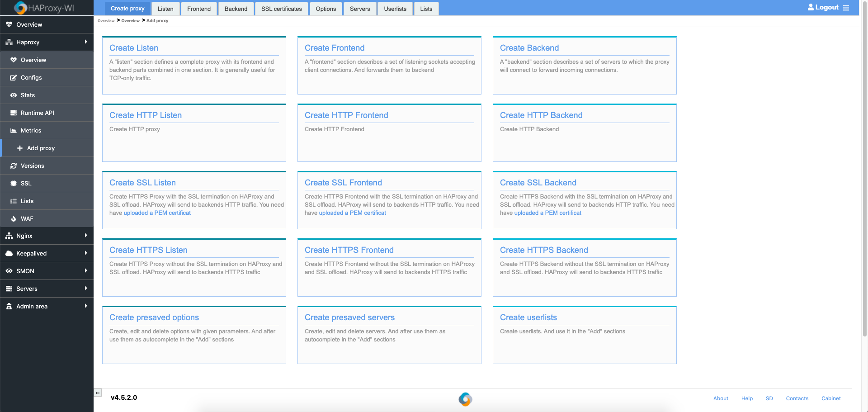The image size is (868, 412).
Task: Click the HAProxy-WI logo icon
Action: tap(20, 8)
